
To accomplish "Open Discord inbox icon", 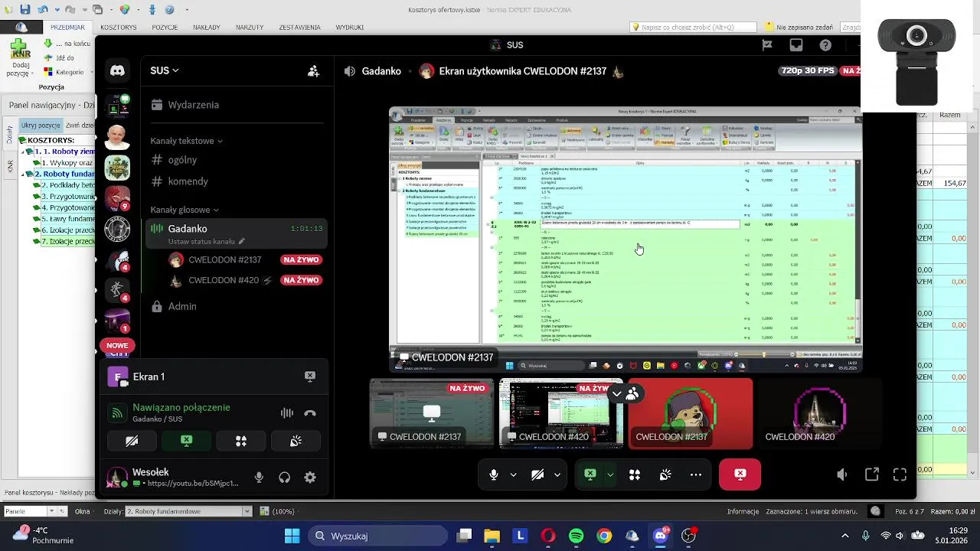I will (x=796, y=45).
